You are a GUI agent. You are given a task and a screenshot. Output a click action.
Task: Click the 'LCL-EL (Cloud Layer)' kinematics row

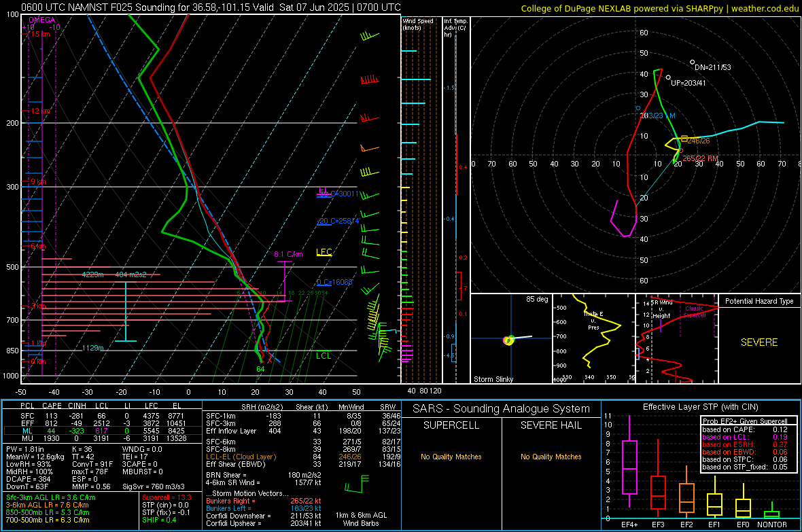(x=303, y=457)
